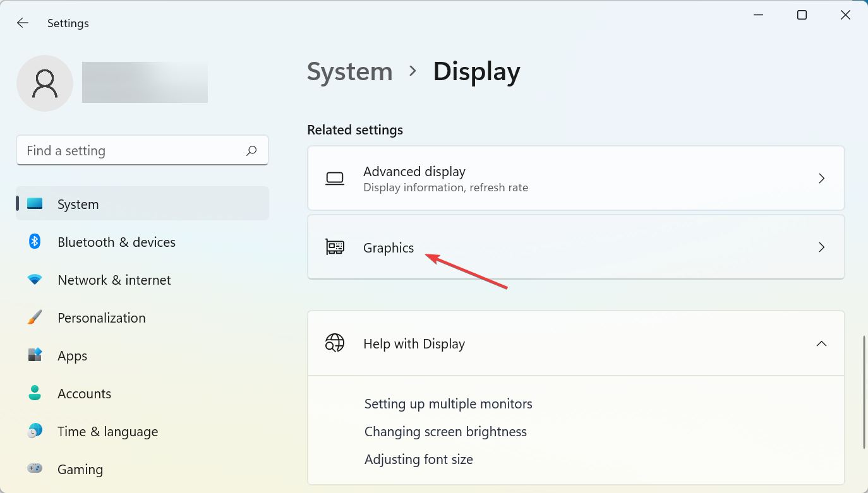
Task: Click the Network Wi-Fi icon
Action: pyautogui.click(x=35, y=280)
